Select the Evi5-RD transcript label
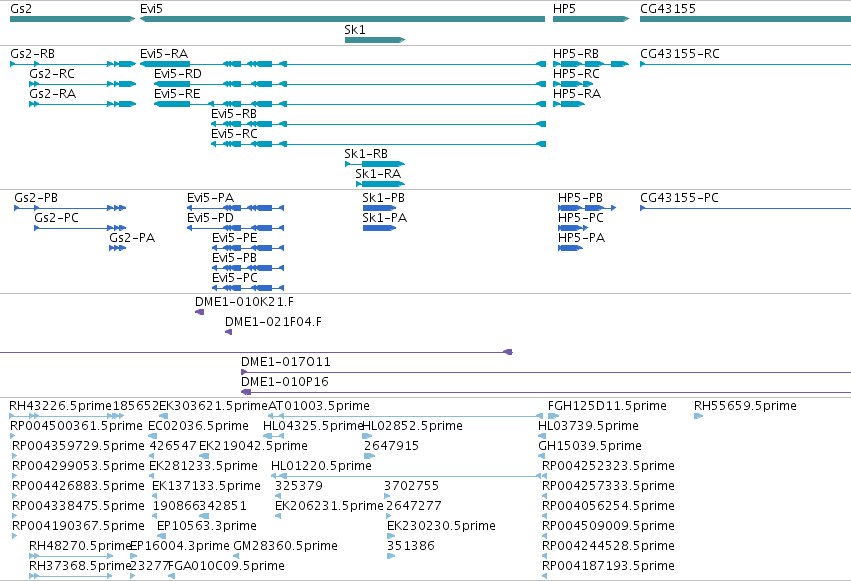The height and width of the screenshot is (581, 851). pyautogui.click(x=178, y=74)
